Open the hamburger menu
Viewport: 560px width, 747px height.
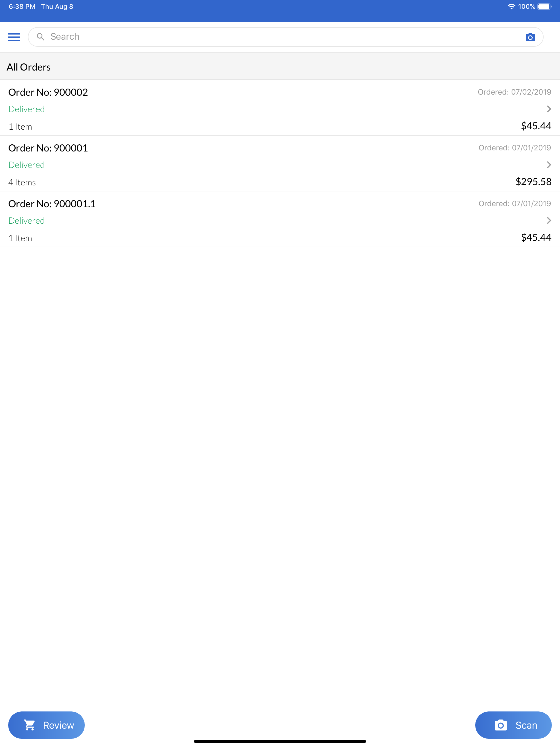(x=14, y=37)
